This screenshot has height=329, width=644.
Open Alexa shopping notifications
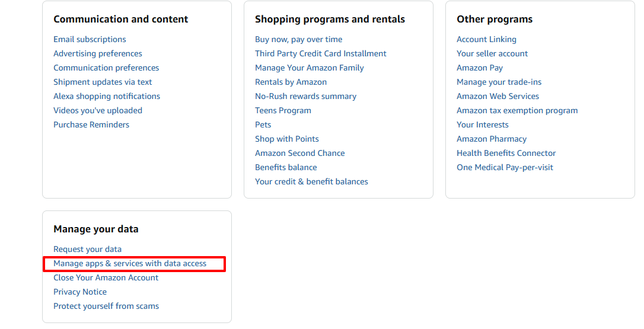(107, 96)
